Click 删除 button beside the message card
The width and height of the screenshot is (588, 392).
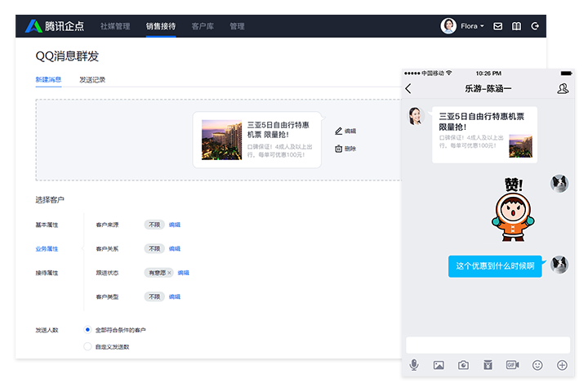coord(345,149)
